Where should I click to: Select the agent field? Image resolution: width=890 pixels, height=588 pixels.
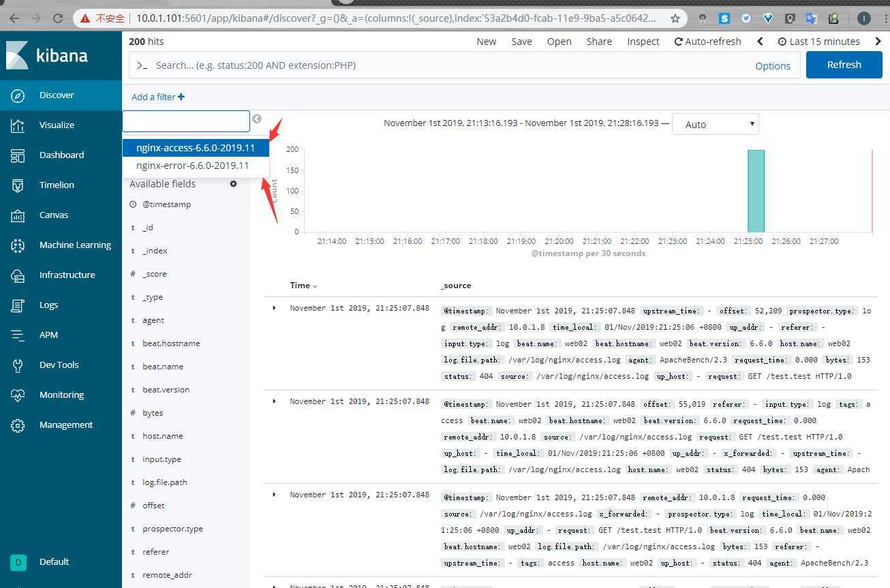[x=153, y=320]
